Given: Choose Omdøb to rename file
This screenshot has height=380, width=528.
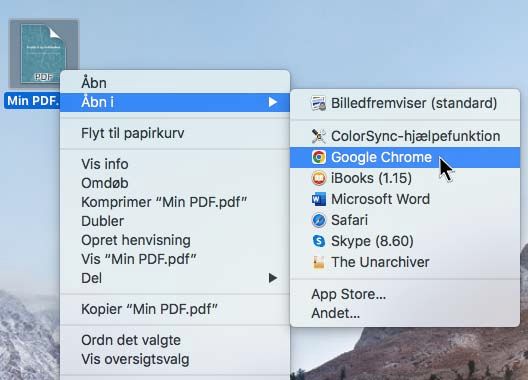Looking at the screenshot, I should (x=175, y=183).
